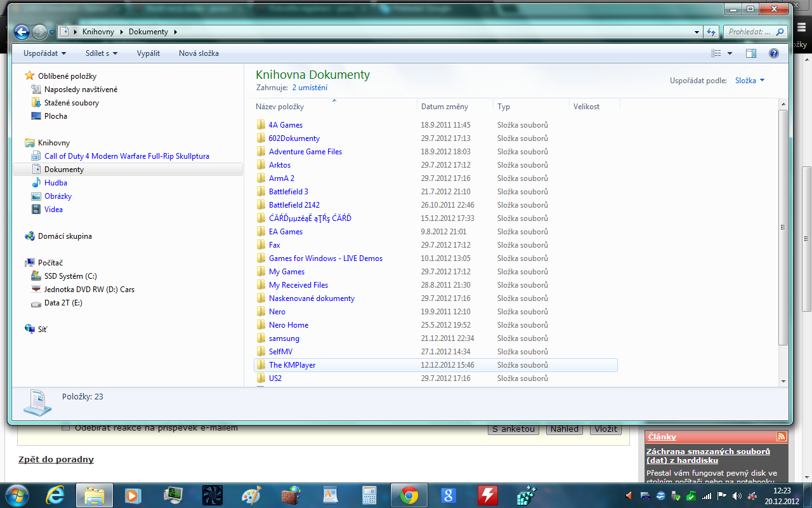Select the 'Naskenované dokumenty' folder
Screen dimensions: 812x508
coord(311,298)
